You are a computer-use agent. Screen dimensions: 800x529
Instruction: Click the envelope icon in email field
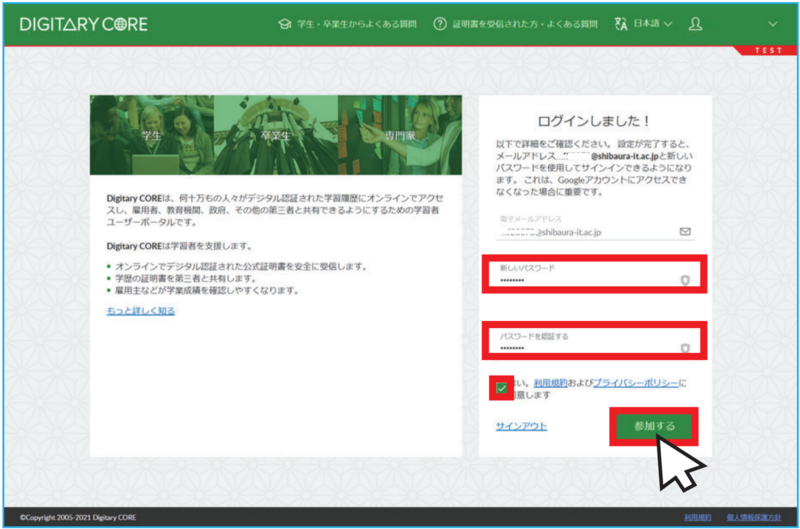coord(685,231)
